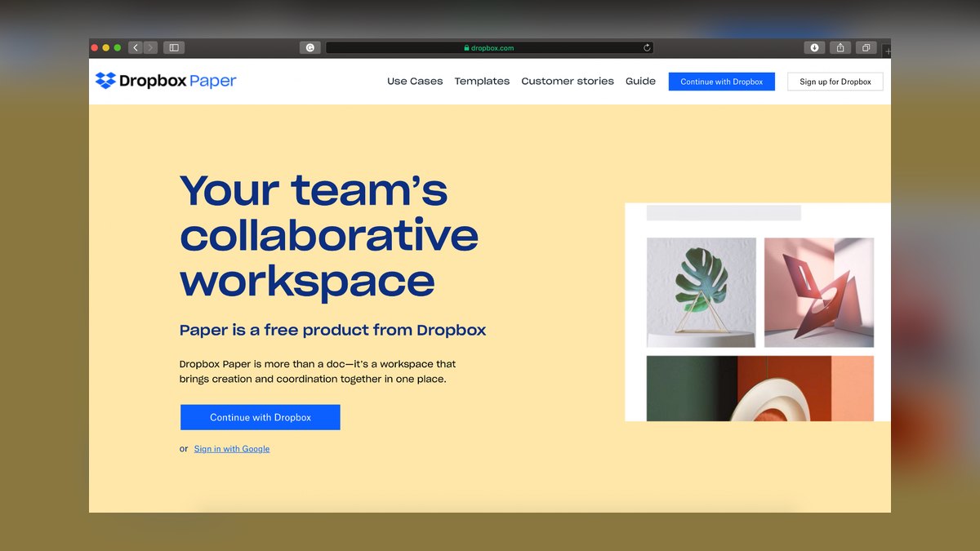This screenshot has width=980, height=551.
Task: Click the green and orange plate image
Action: click(x=760, y=389)
